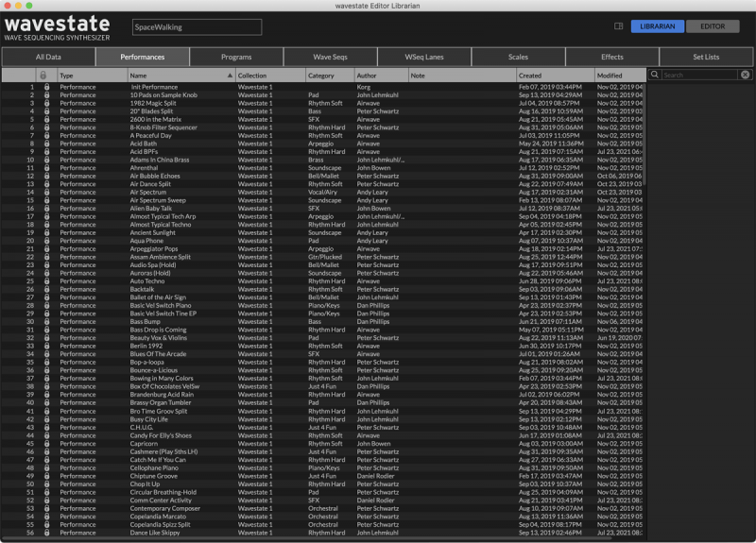This screenshot has width=756, height=543.
Task: Click the Search input field
Action: point(699,75)
